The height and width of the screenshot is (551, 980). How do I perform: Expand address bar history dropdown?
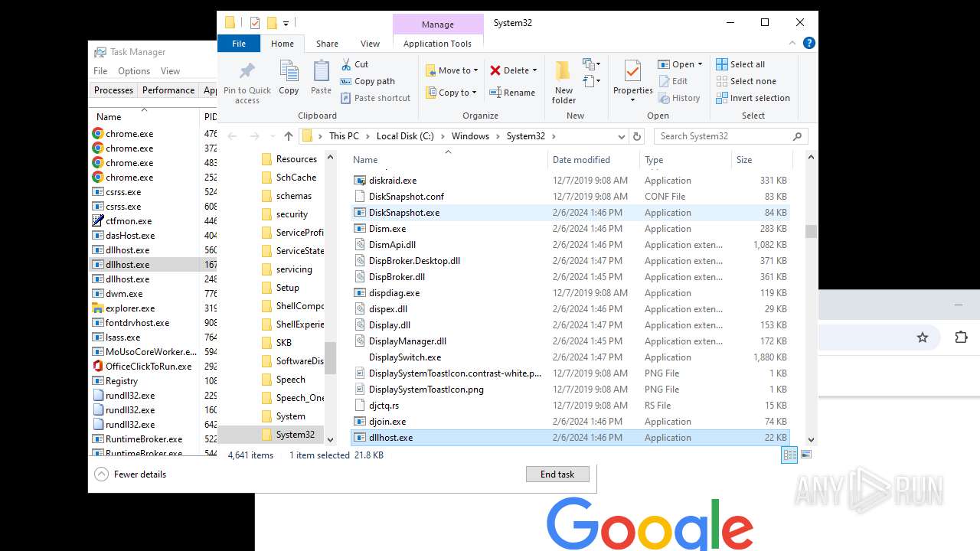point(622,136)
